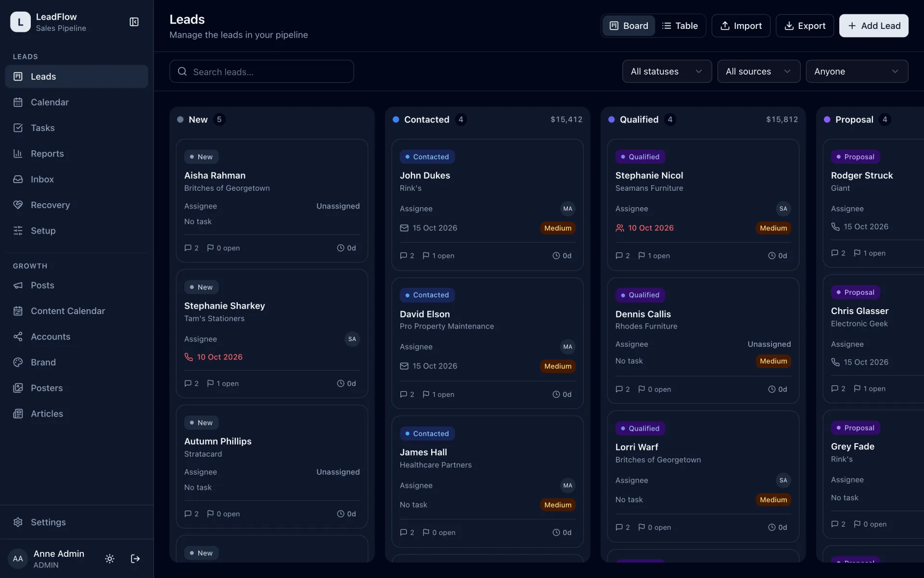
Task: Click the comments icon on Autumn Phillips card
Action: [188, 514]
